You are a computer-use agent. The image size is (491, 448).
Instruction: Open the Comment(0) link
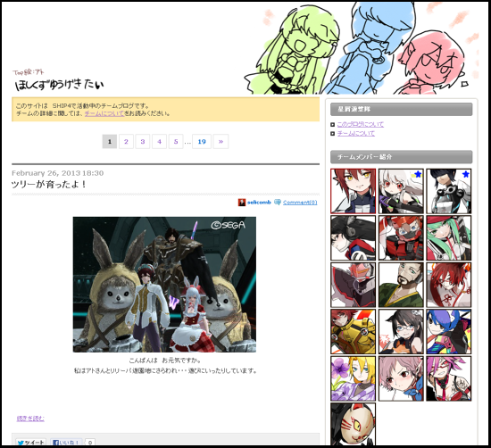pyautogui.click(x=300, y=203)
